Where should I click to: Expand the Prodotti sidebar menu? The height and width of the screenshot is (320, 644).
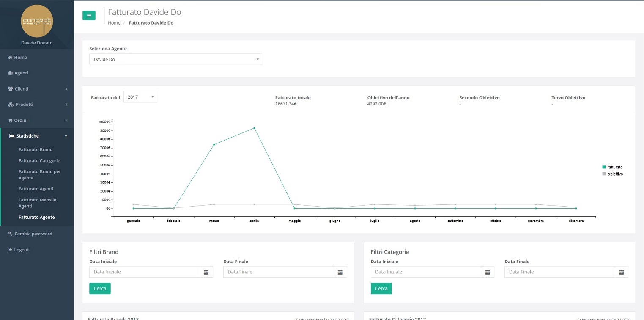tap(24, 105)
